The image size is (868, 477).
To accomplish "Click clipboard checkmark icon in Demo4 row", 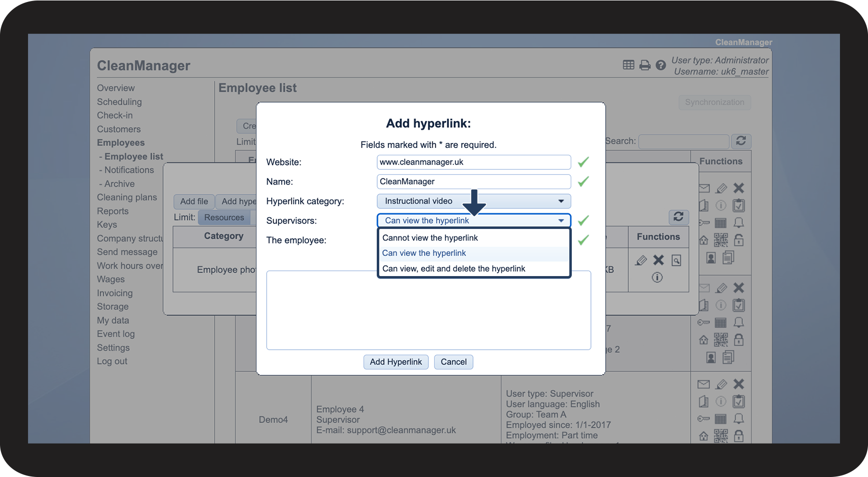I will click(x=738, y=401).
